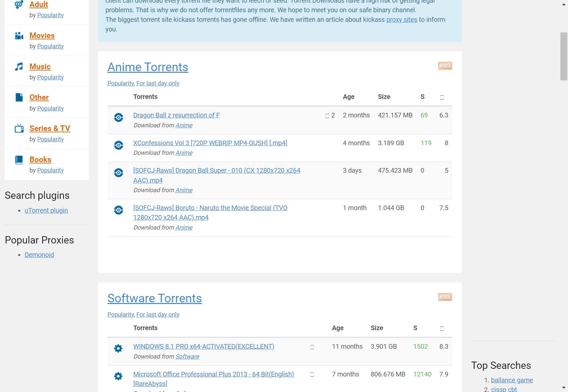Click the Books icon in sidebar

click(x=19, y=160)
